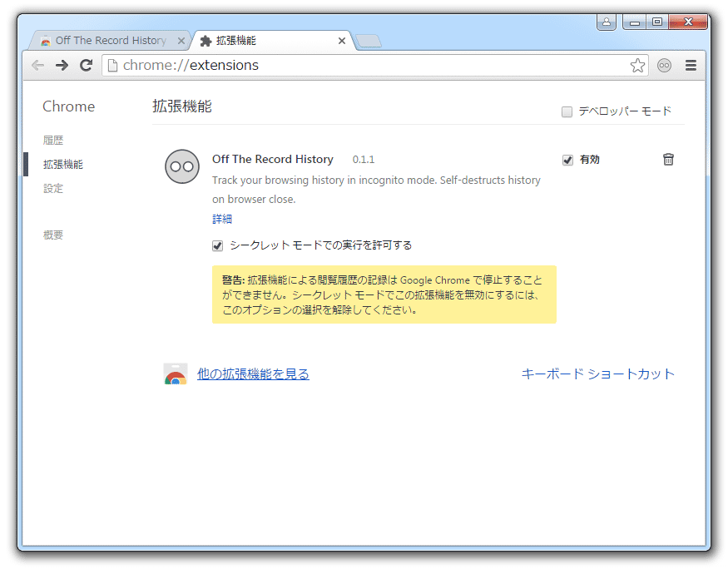Click the version number 0.1.1
728x569 pixels.
tap(363, 160)
